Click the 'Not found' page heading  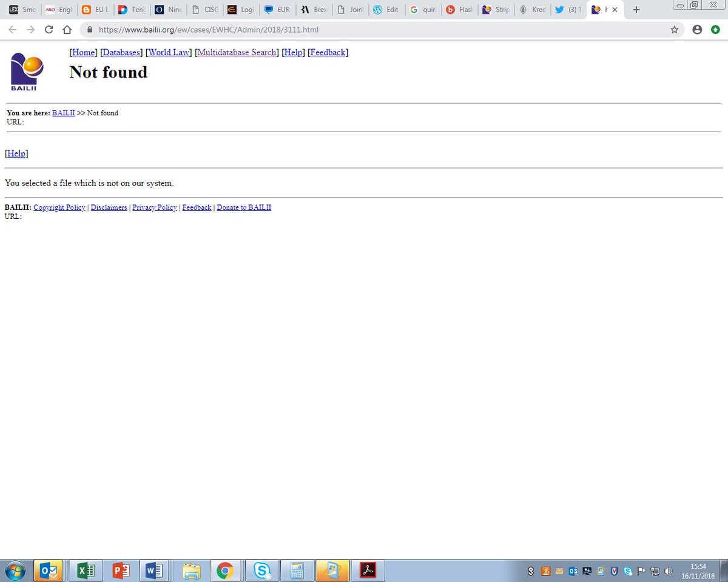point(109,72)
